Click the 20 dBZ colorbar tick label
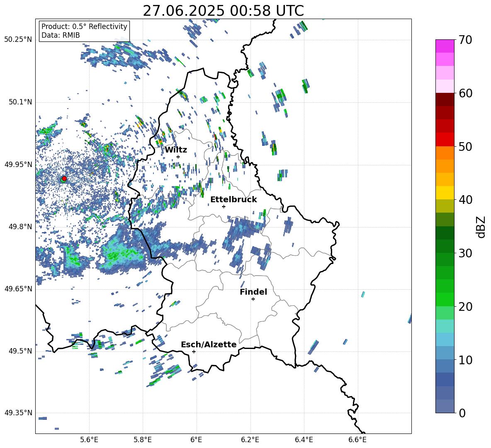Screen dimensions: 491x448 click(465, 307)
